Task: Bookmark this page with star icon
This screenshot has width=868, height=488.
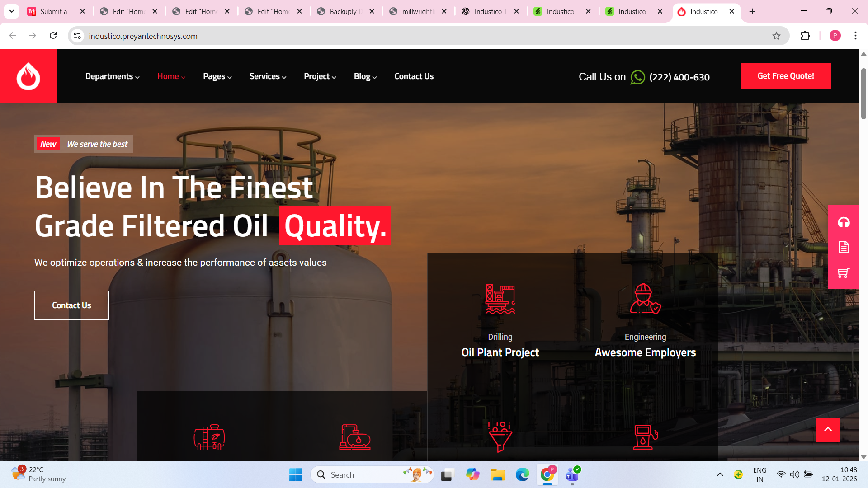Action: (776, 36)
